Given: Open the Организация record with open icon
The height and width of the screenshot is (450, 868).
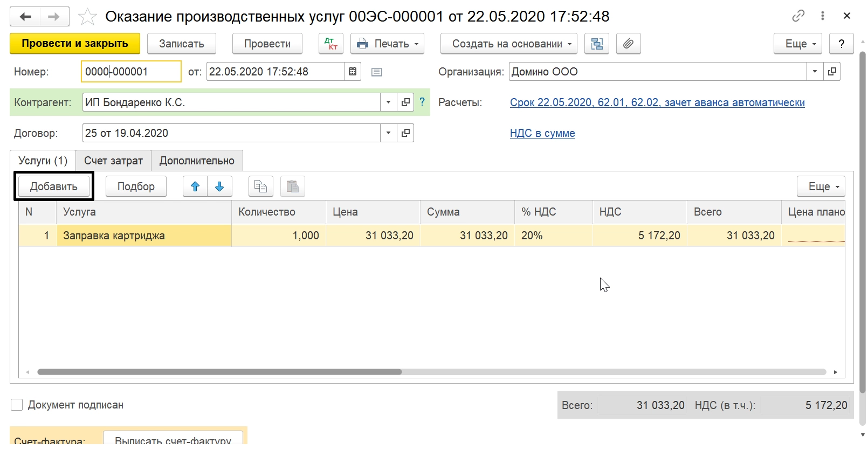Looking at the screenshot, I should click(x=832, y=72).
